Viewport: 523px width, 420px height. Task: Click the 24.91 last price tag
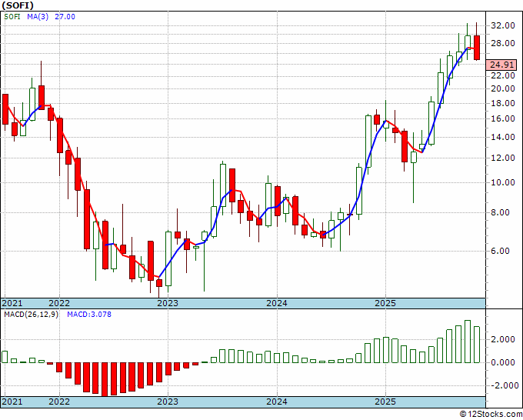click(501, 65)
